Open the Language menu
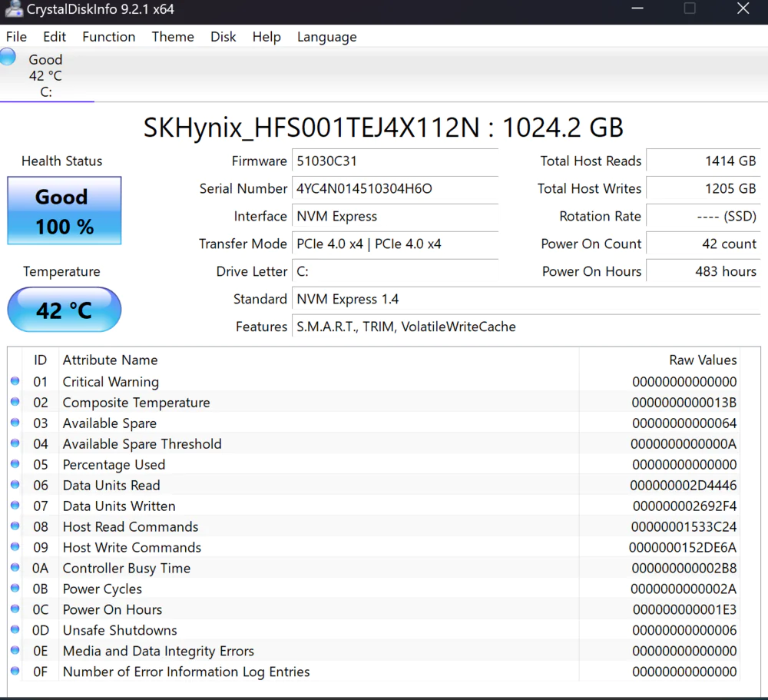768x700 pixels. (x=326, y=37)
